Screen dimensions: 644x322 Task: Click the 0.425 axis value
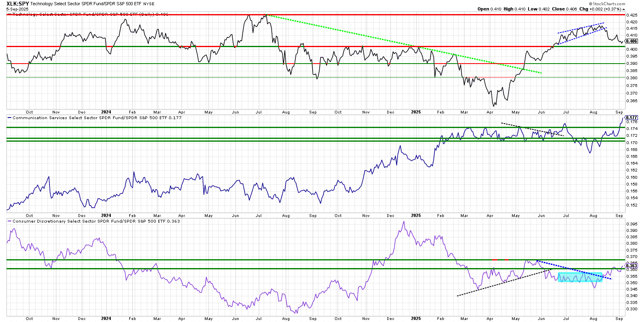pyautogui.click(x=632, y=15)
